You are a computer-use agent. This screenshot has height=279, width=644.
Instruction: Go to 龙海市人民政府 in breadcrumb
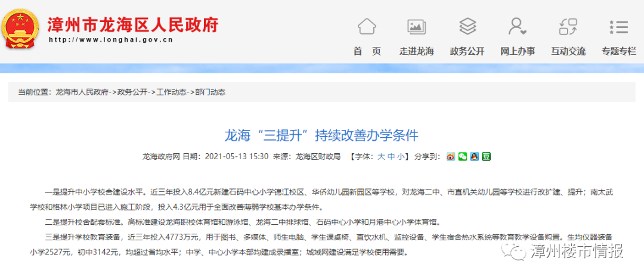(x=82, y=92)
